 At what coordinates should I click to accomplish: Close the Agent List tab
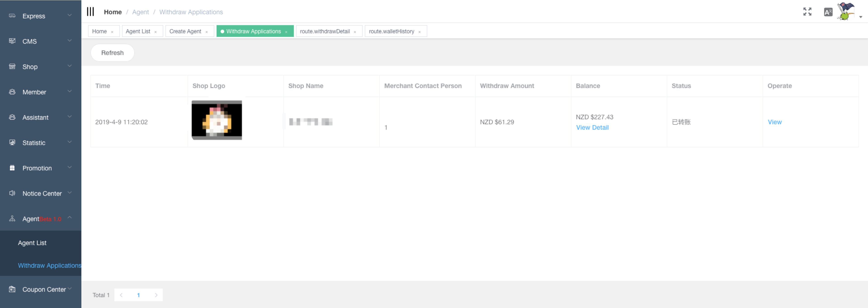(155, 32)
